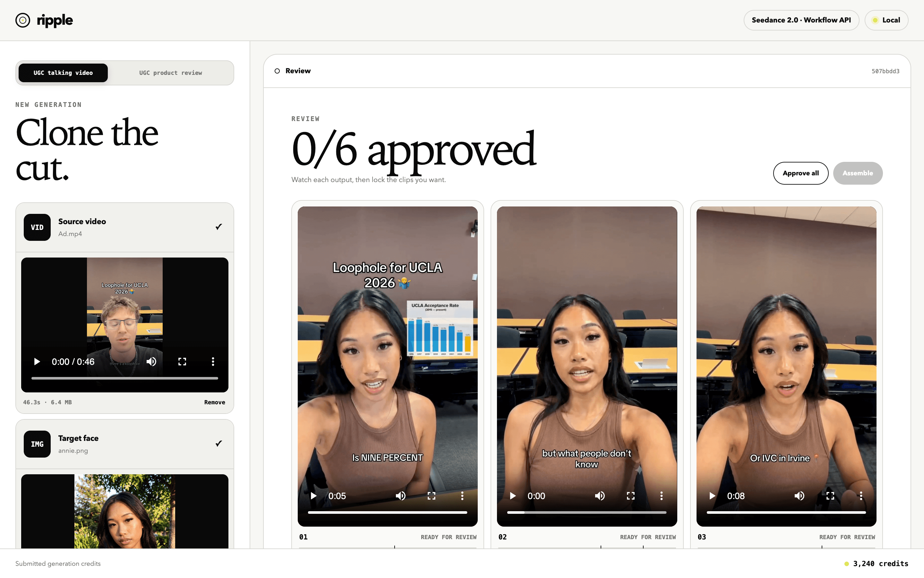
Task: Mute the source video volume icon
Action: [x=151, y=362]
